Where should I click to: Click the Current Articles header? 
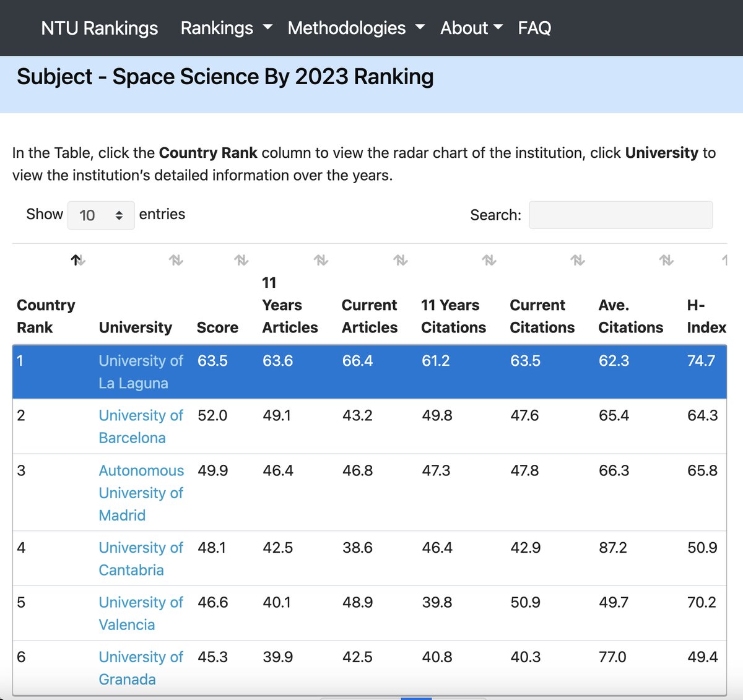(x=370, y=316)
